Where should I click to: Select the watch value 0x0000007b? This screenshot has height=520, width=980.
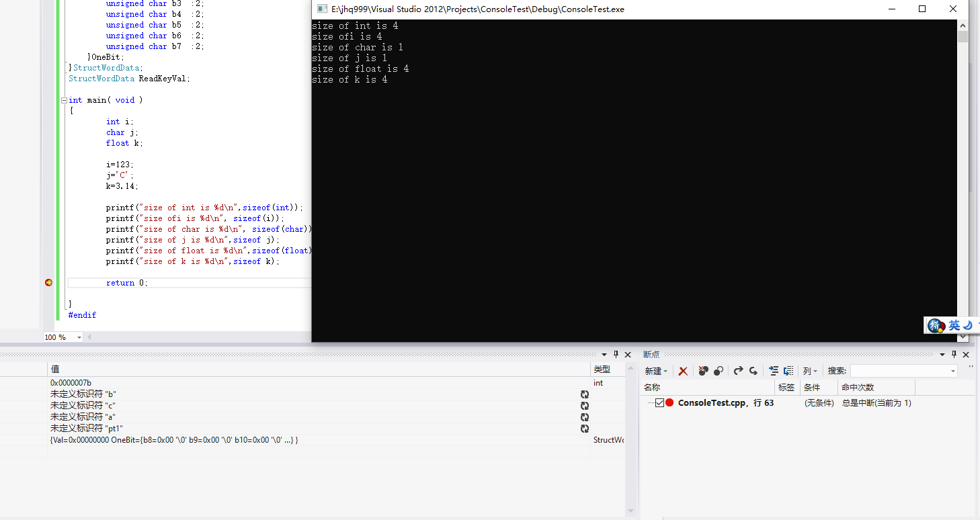(x=71, y=383)
